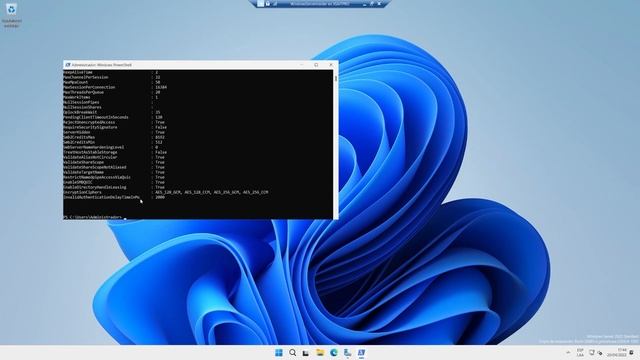Minimize the PowerShell window
Image resolution: width=640 pixels, height=360 pixels.
(302, 65)
